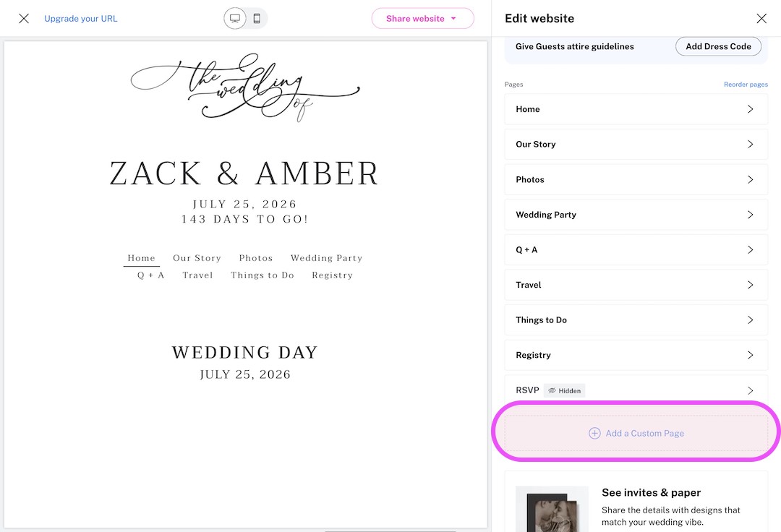The height and width of the screenshot is (532, 781).
Task: Open the Wedding Party page editor
Action: click(x=636, y=215)
